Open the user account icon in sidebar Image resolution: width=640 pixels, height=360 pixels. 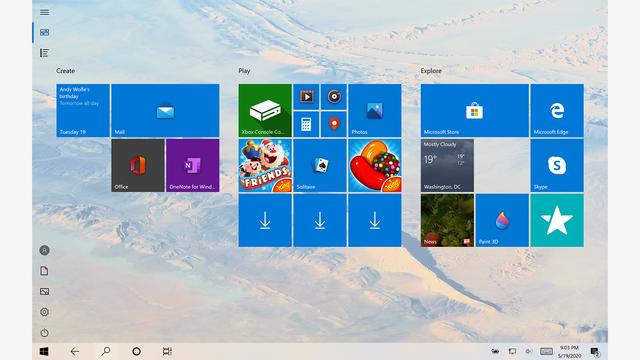click(x=44, y=250)
